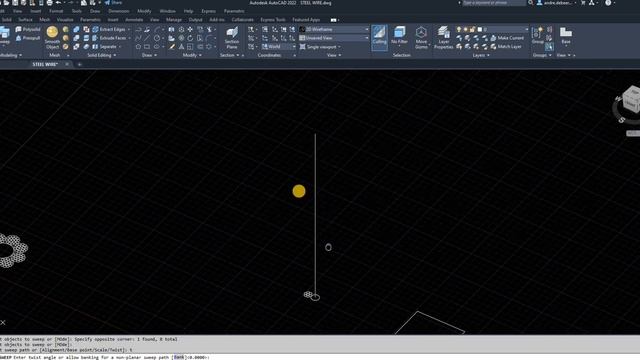Open the Autodesk App Store cart icon
The height and width of the screenshot is (360, 640).
point(583,3)
